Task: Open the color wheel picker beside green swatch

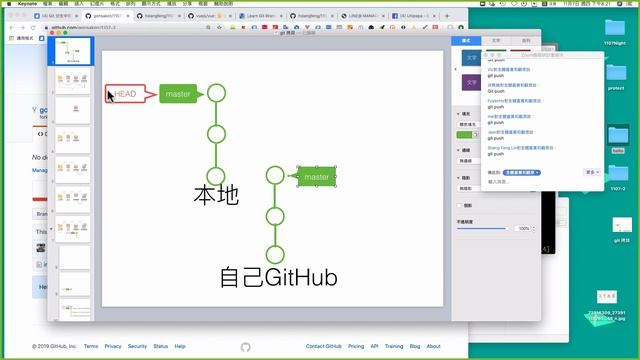Action: [x=476, y=135]
